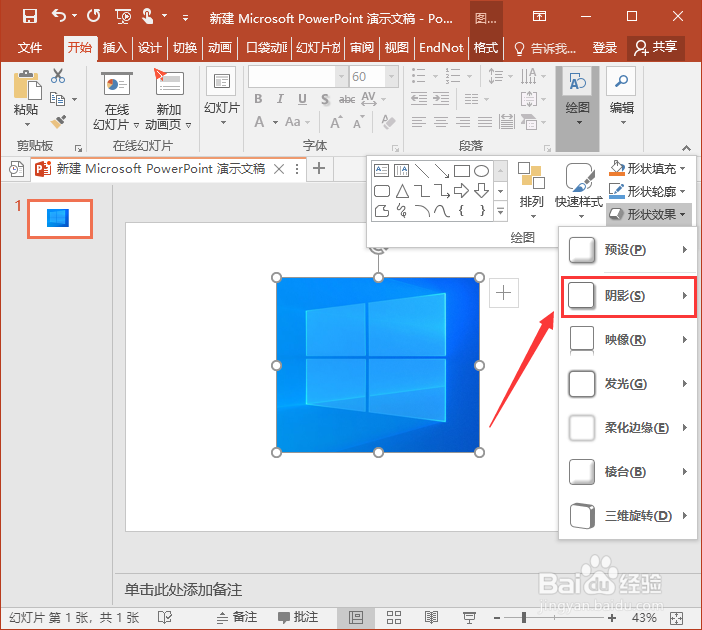Image resolution: width=702 pixels, height=630 pixels.
Task: Open 编辑 editing dropdown
Action: pyautogui.click(x=621, y=97)
